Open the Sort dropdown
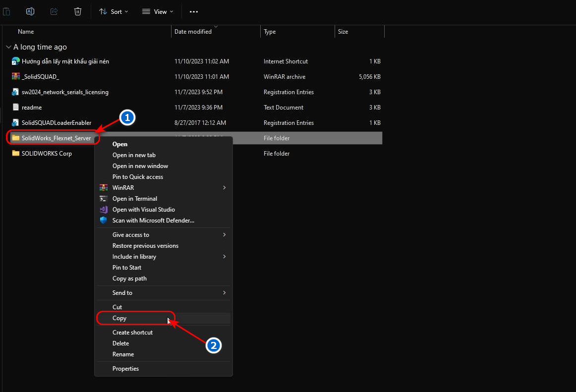The image size is (576, 392). pos(114,11)
